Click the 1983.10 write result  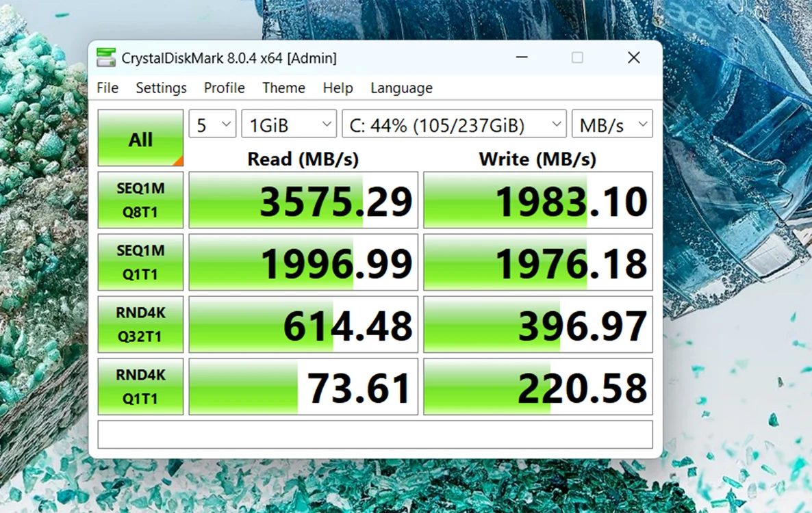(x=538, y=200)
